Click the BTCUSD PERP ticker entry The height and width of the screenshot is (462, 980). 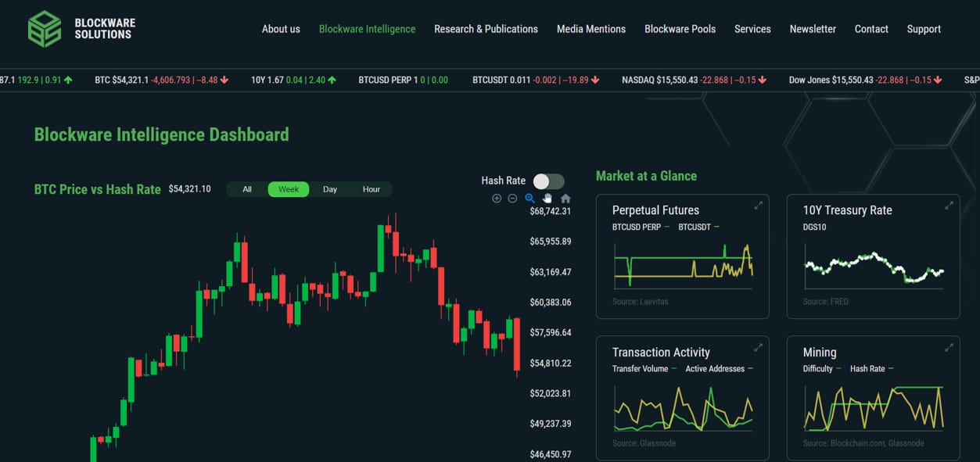[403, 80]
